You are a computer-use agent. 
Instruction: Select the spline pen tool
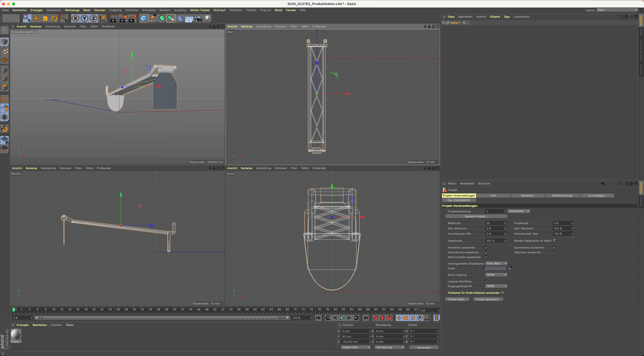[153, 18]
